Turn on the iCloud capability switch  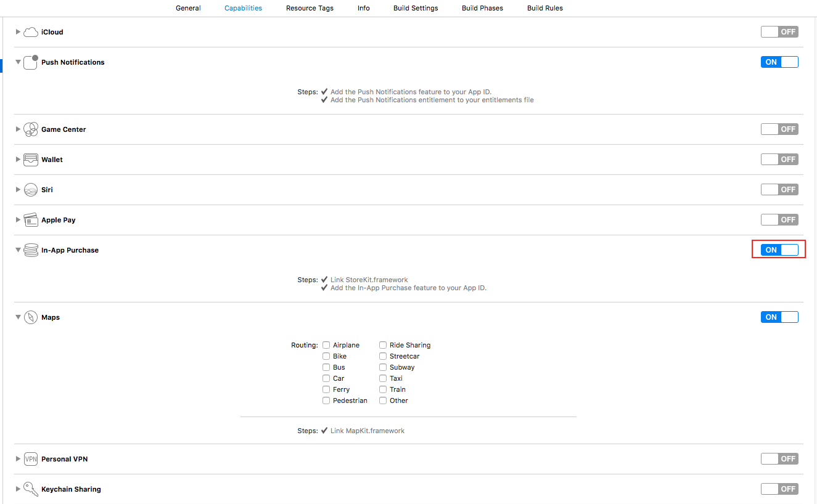[779, 32]
